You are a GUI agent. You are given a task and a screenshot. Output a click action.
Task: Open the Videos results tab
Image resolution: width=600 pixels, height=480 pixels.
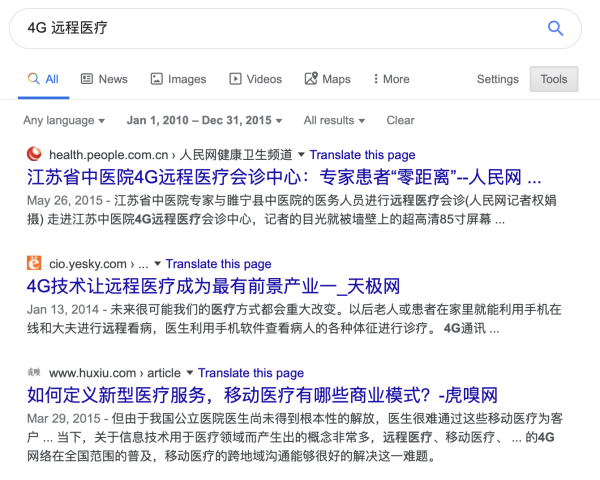pos(256,79)
